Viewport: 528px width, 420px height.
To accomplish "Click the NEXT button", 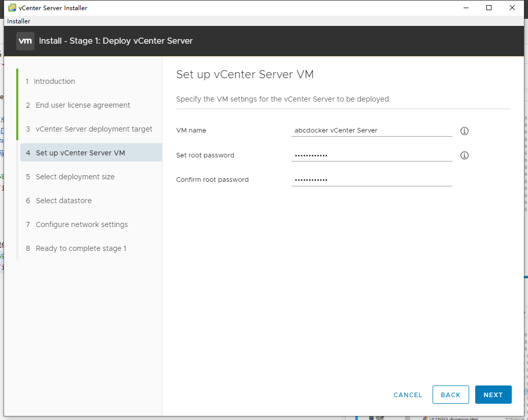I will (493, 395).
